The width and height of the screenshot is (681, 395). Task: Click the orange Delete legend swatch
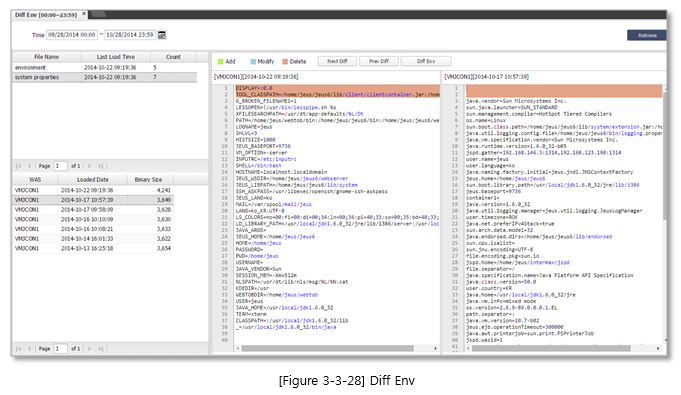[x=285, y=62]
